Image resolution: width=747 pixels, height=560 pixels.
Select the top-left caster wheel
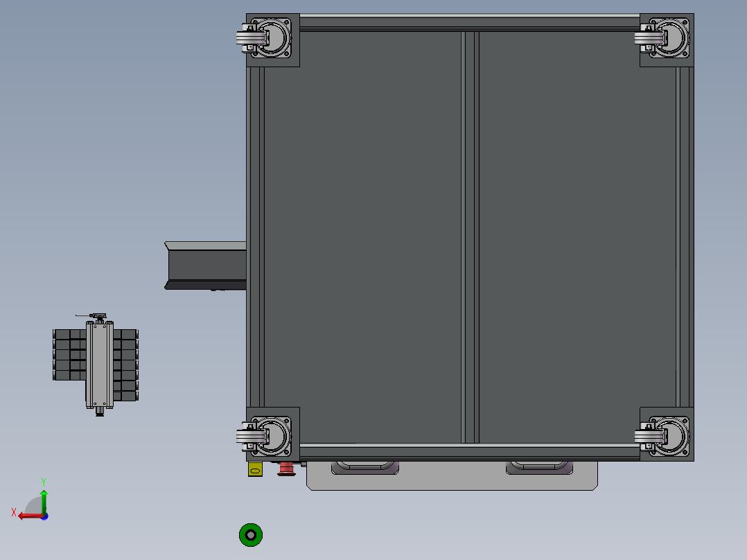point(264,38)
